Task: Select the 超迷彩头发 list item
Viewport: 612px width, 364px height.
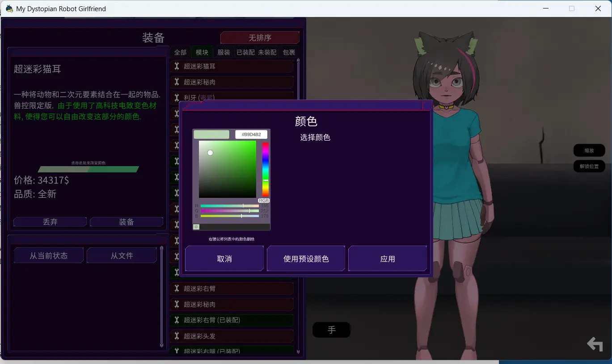Action: coord(232,336)
